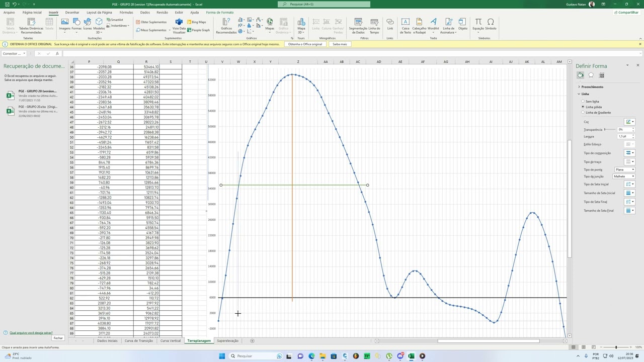Open Tamanho de Seta Final dropdown

[629, 211]
